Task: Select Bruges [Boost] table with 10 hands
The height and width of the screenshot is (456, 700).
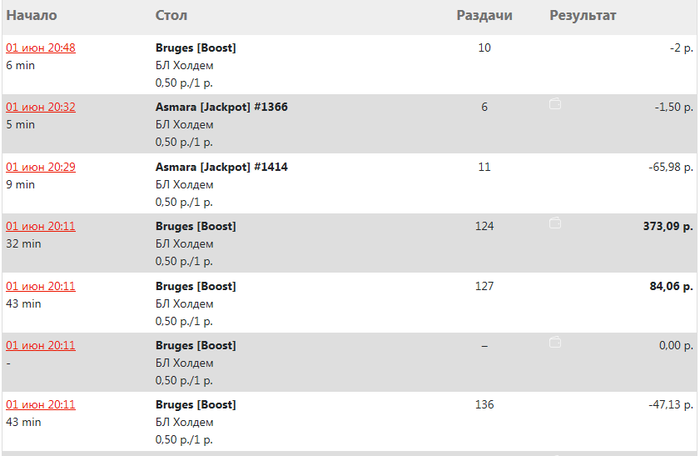Action: (x=196, y=48)
